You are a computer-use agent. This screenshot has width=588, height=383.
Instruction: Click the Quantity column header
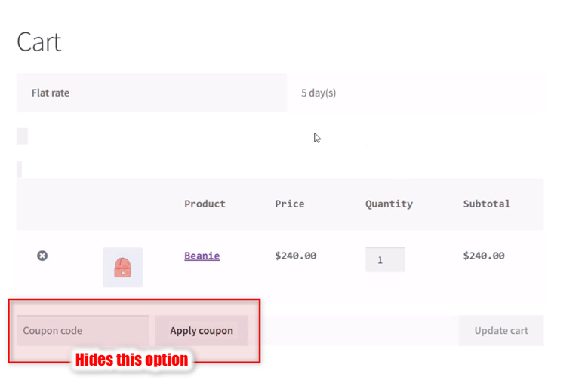tap(389, 204)
